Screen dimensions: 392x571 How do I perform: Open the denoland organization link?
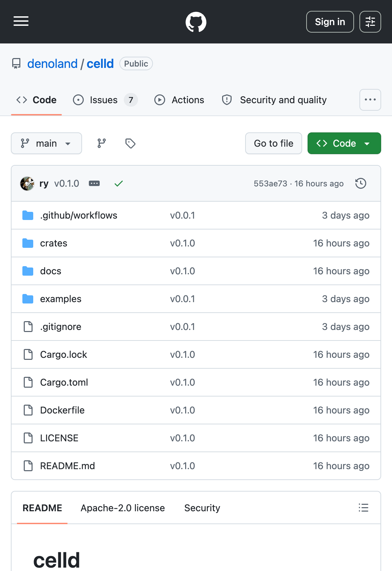pos(53,63)
